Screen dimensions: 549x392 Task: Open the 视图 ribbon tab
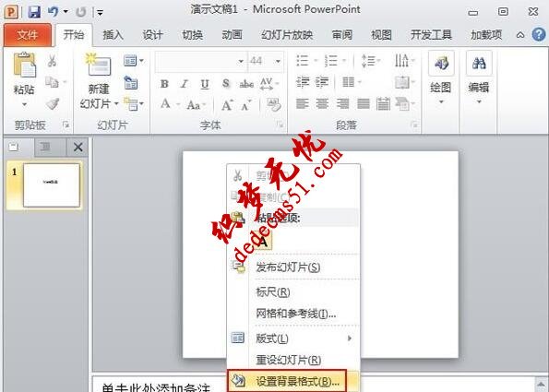(x=381, y=35)
